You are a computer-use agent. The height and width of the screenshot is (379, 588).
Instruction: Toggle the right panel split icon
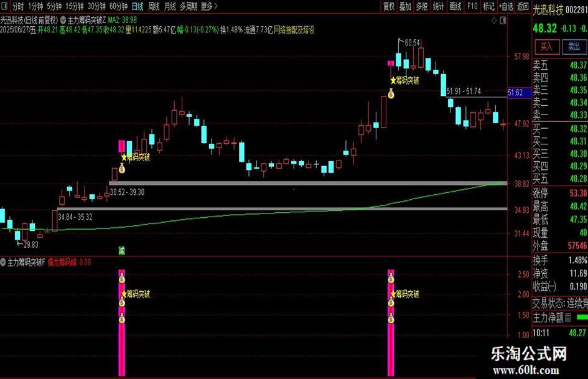click(x=503, y=21)
